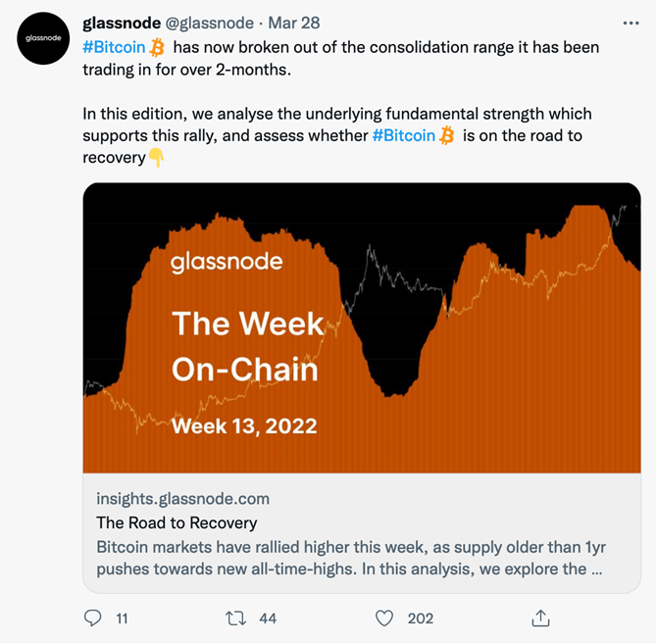
Task: Click the retweet count 44
Action: pyautogui.click(x=268, y=619)
